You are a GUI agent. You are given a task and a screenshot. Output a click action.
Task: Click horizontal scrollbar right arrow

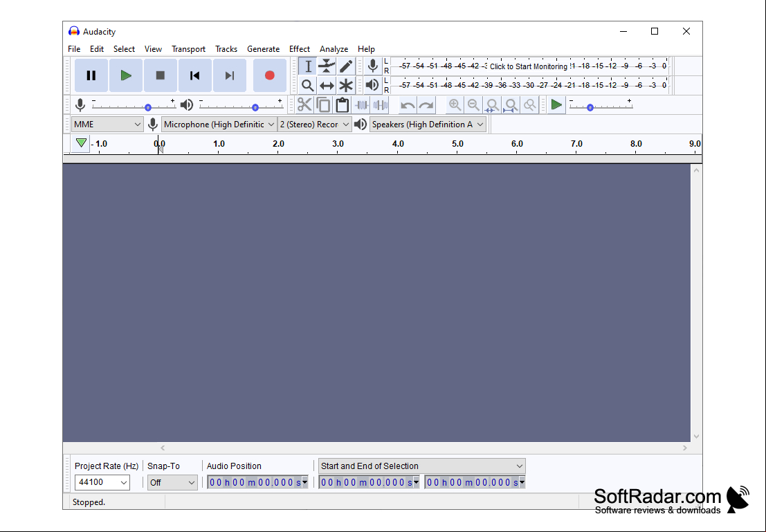coord(685,448)
